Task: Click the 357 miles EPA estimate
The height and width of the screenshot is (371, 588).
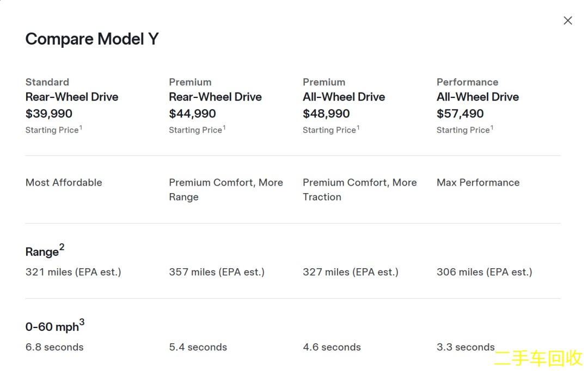Action: pyautogui.click(x=217, y=272)
